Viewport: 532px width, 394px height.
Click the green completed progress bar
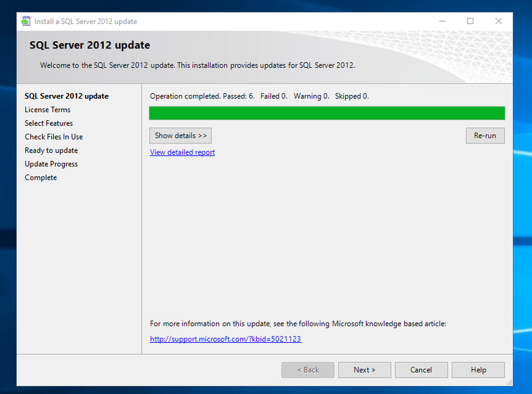click(327, 113)
